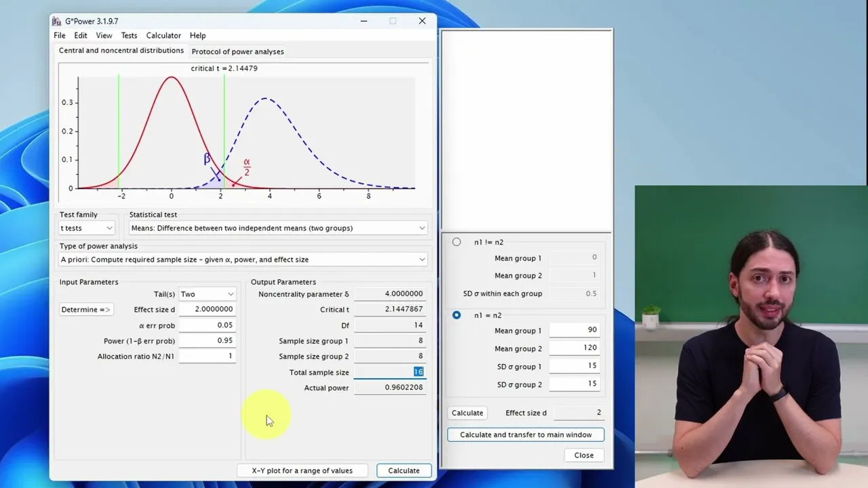Click the Effect size d input field
The height and width of the screenshot is (488, 868).
pyautogui.click(x=208, y=309)
